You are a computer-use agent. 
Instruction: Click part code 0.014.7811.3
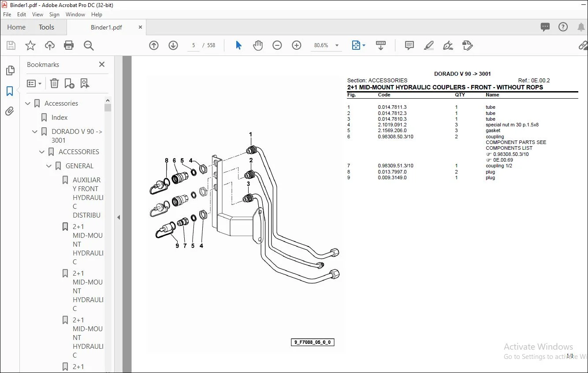pyautogui.click(x=392, y=107)
